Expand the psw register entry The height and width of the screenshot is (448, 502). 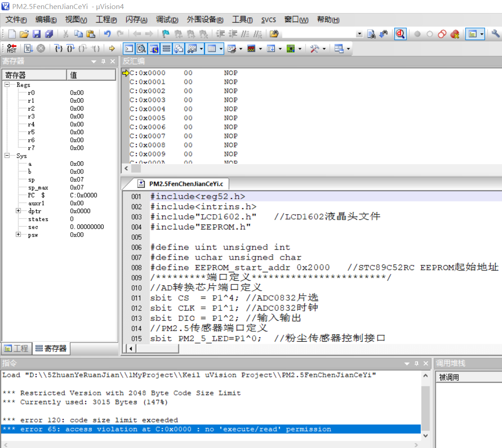pos(18,235)
